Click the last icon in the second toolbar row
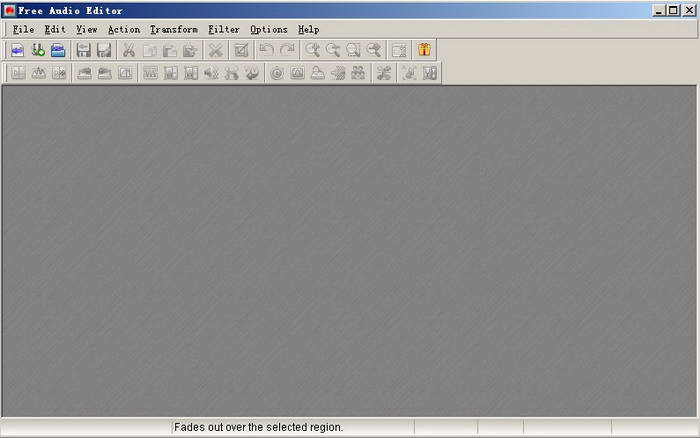 point(429,73)
